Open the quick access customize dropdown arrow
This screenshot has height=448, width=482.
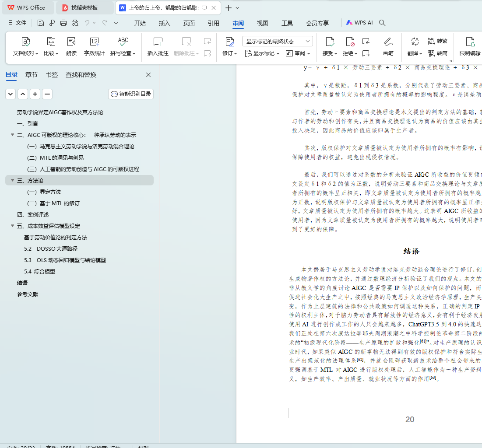coord(116,23)
